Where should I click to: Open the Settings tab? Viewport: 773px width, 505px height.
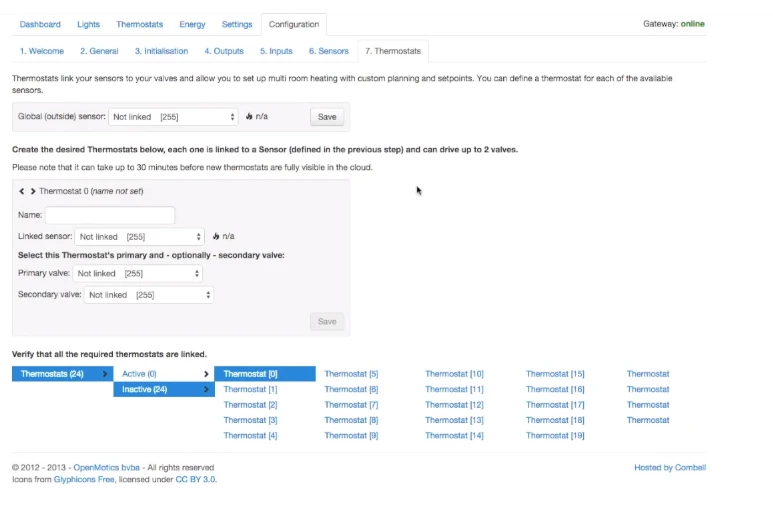(237, 24)
